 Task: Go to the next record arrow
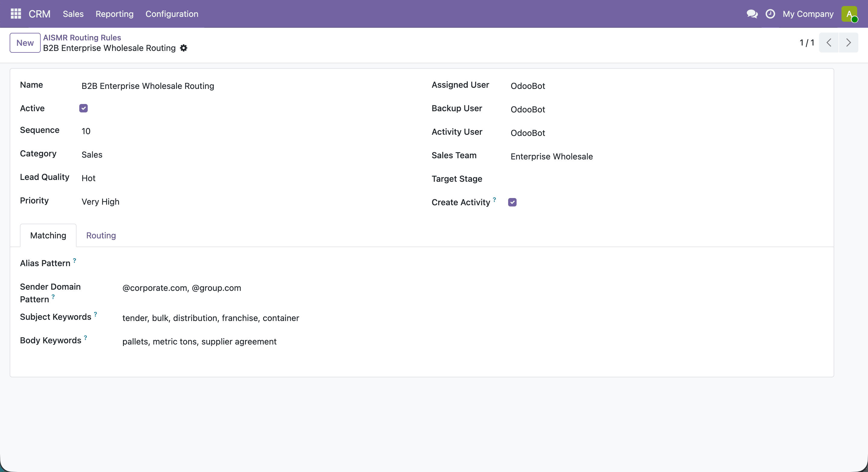848,43
